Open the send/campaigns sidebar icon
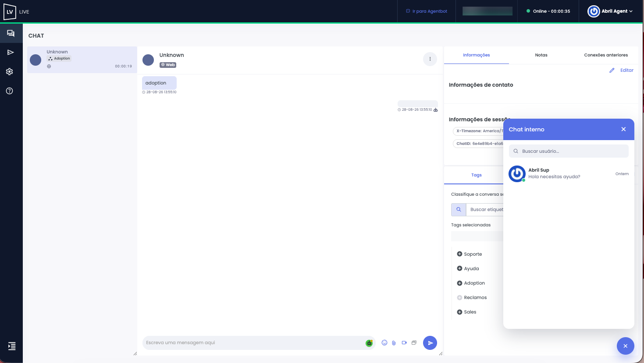Viewport: 644px width, 363px height. 11,53
